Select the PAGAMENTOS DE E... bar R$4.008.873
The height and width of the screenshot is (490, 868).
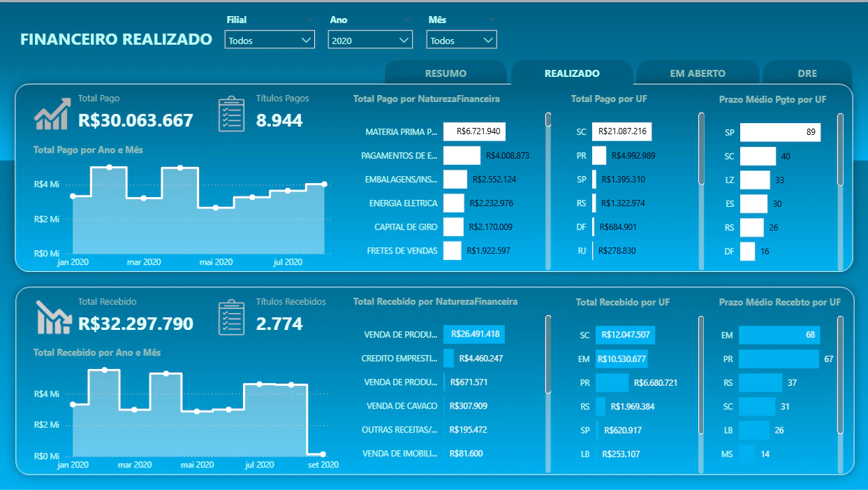pyautogui.click(x=462, y=155)
